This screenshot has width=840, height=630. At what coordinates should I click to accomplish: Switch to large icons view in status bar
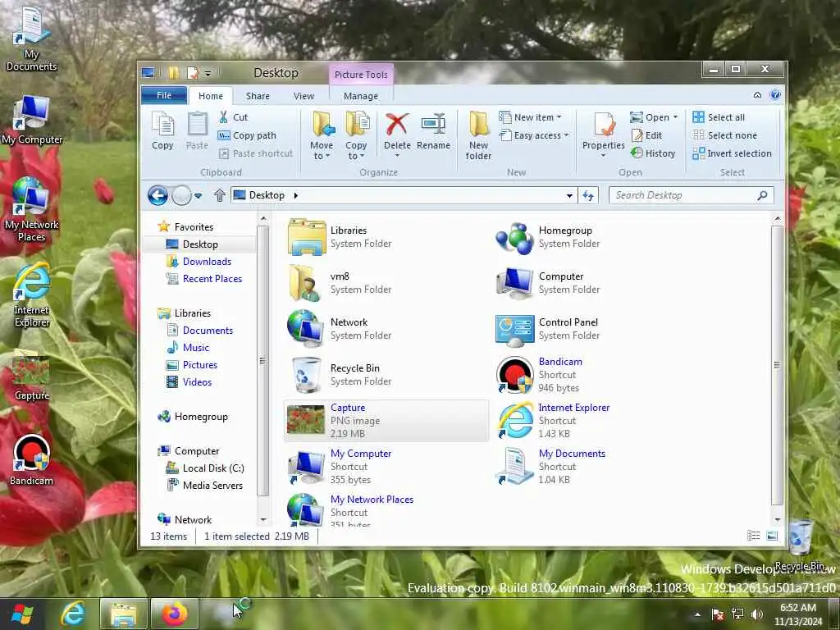(x=772, y=535)
